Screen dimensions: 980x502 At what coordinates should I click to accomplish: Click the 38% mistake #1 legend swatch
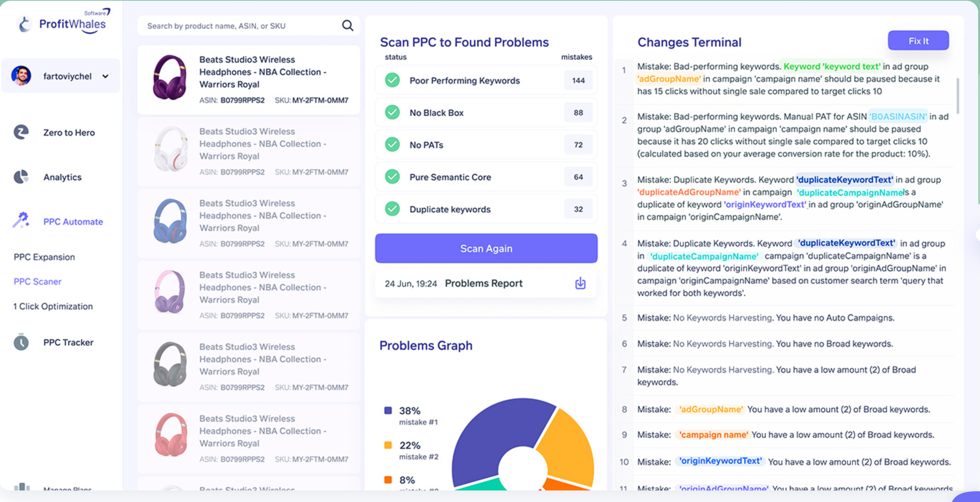[388, 410]
